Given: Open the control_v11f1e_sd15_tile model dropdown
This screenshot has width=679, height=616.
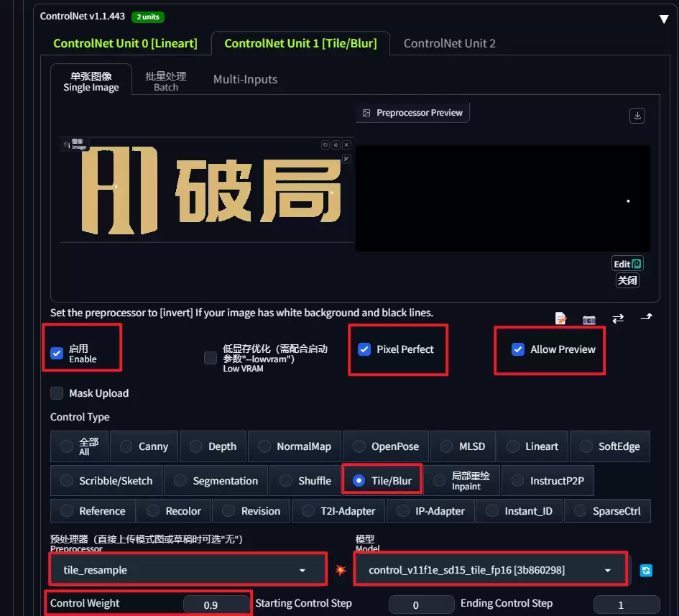Looking at the screenshot, I should pos(491,570).
